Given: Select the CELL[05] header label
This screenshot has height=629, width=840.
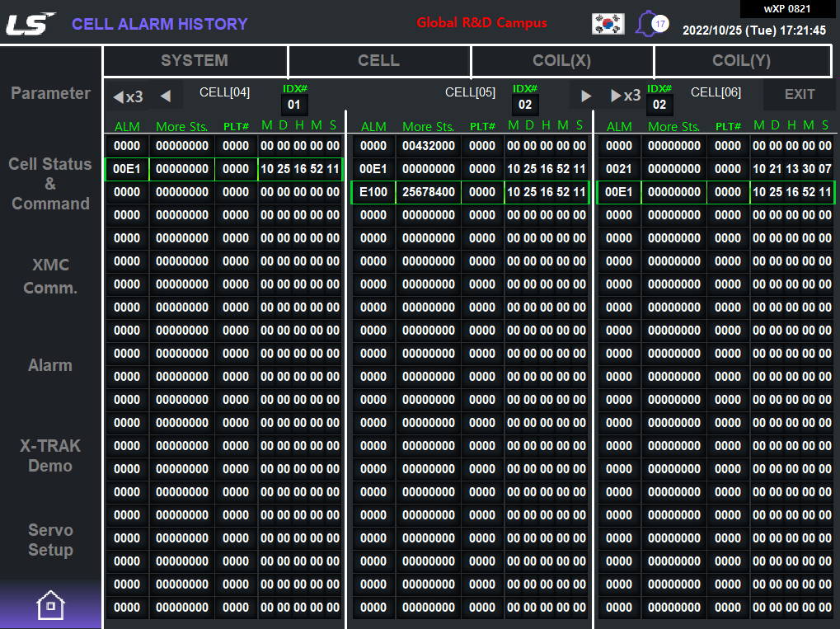Looking at the screenshot, I should pos(471,92).
